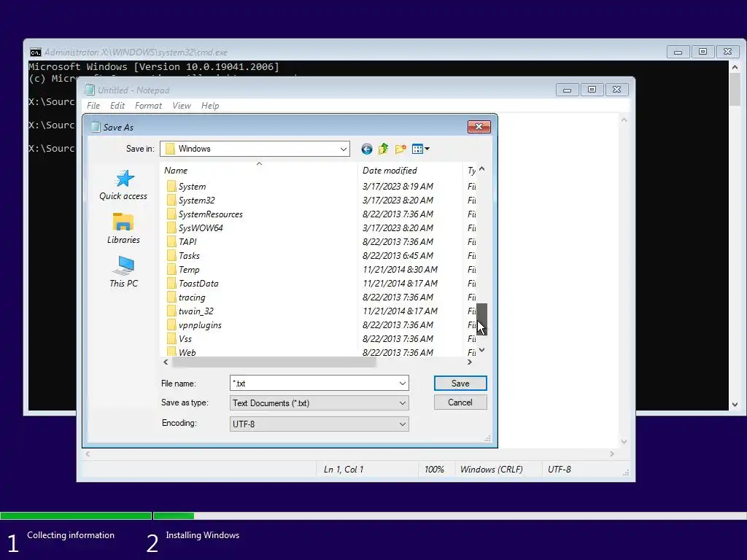Click the file list vertical scrollbar thumb
The height and width of the screenshot is (560, 747).
[x=482, y=319]
